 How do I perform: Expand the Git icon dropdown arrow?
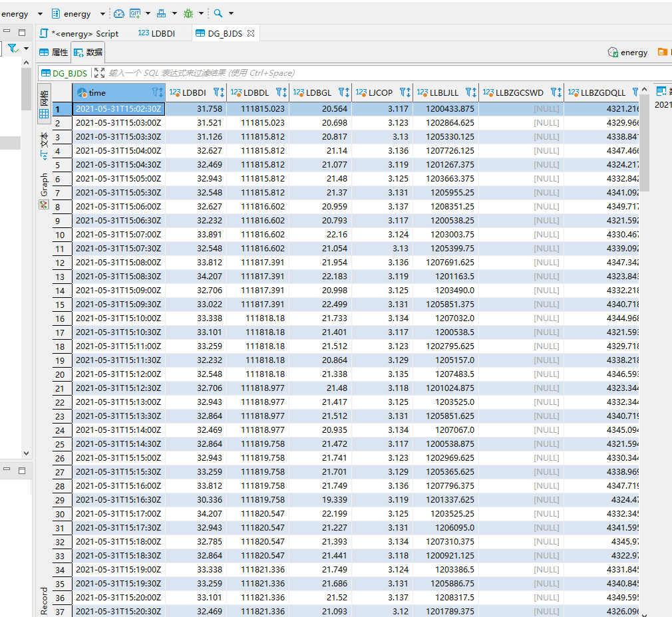[148, 13]
